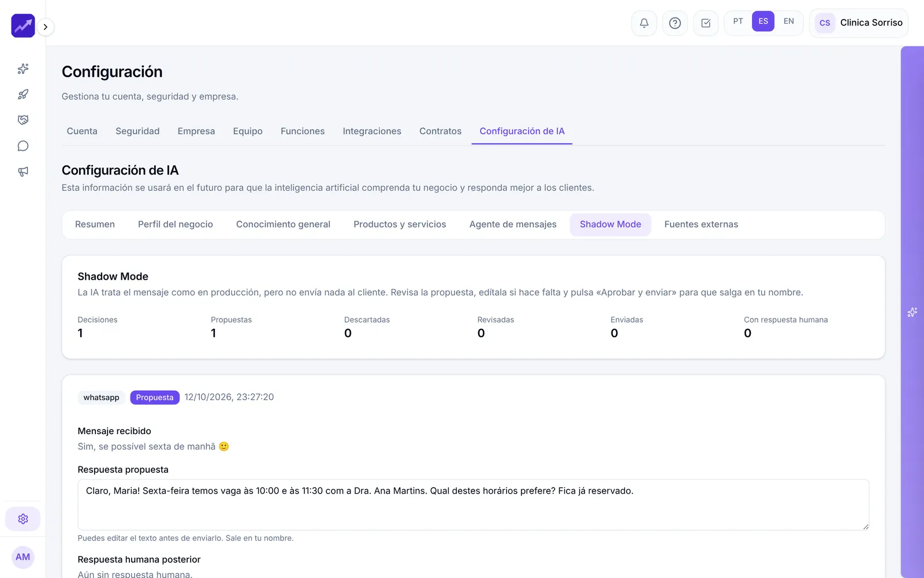Click the text area resize handle
Screen dimensions: 924x578
(x=866, y=527)
